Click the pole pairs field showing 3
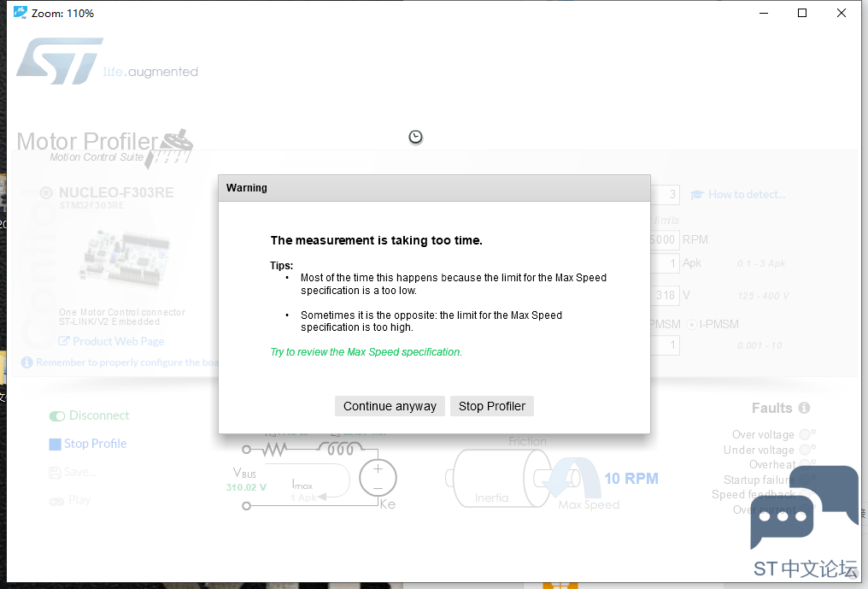 [x=665, y=195]
